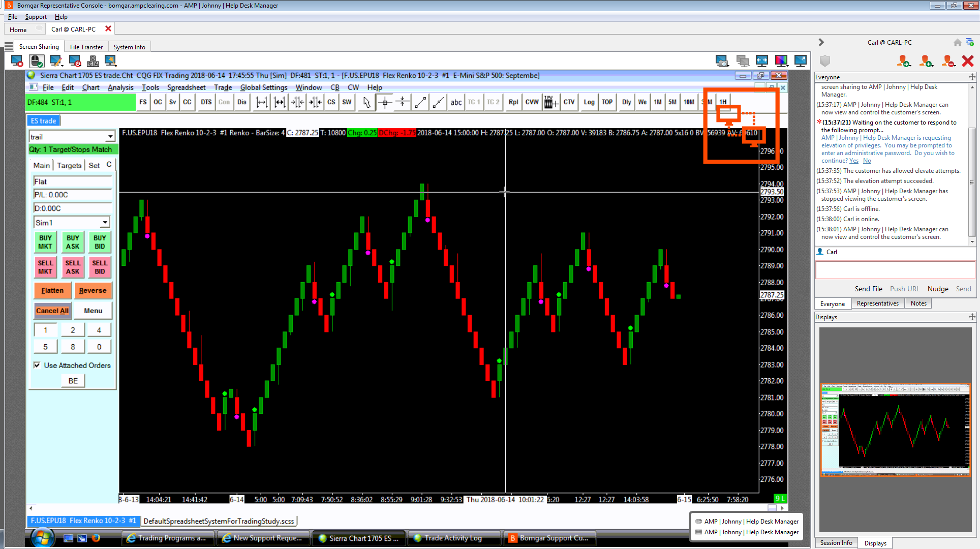
Task: Switch to File Transfer tab
Action: coord(86,47)
